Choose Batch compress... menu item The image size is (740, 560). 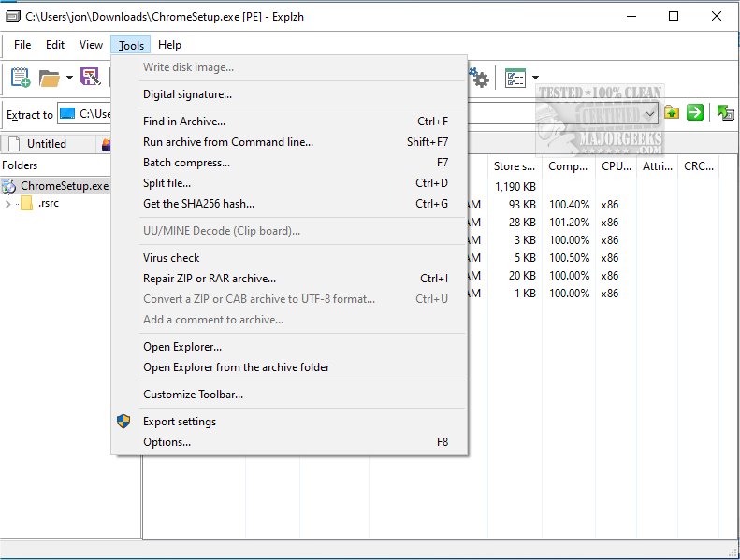coord(290,163)
